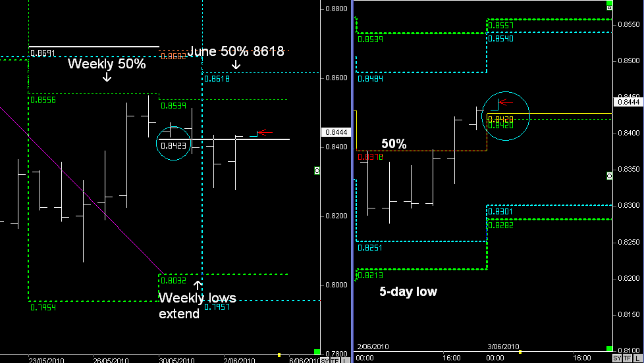This screenshot has width=644, height=363.
Task: Click the L button right of the 0.7800 chart's TF
Action: point(346,360)
